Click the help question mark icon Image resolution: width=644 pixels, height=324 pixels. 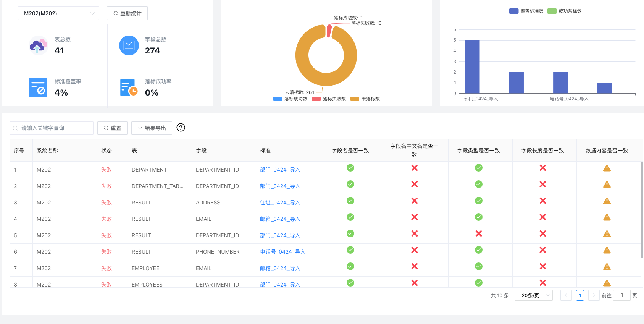coord(181,128)
